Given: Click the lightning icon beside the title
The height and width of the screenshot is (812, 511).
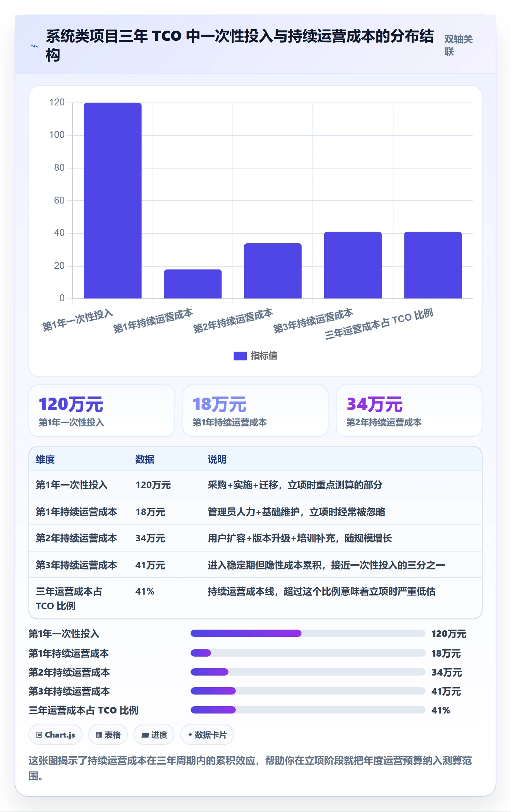Looking at the screenshot, I should 35,46.
